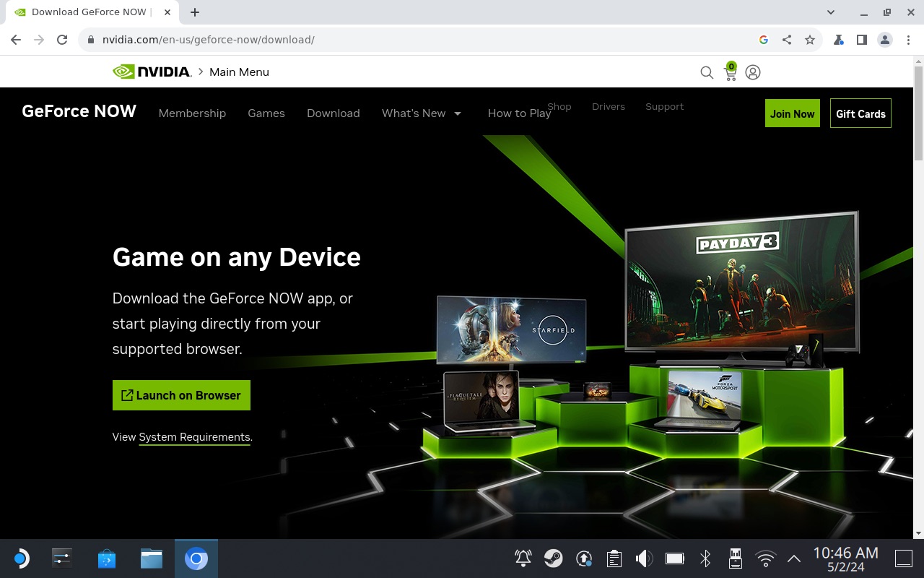Open the updates tray icon

pyautogui.click(x=584, y=558)
